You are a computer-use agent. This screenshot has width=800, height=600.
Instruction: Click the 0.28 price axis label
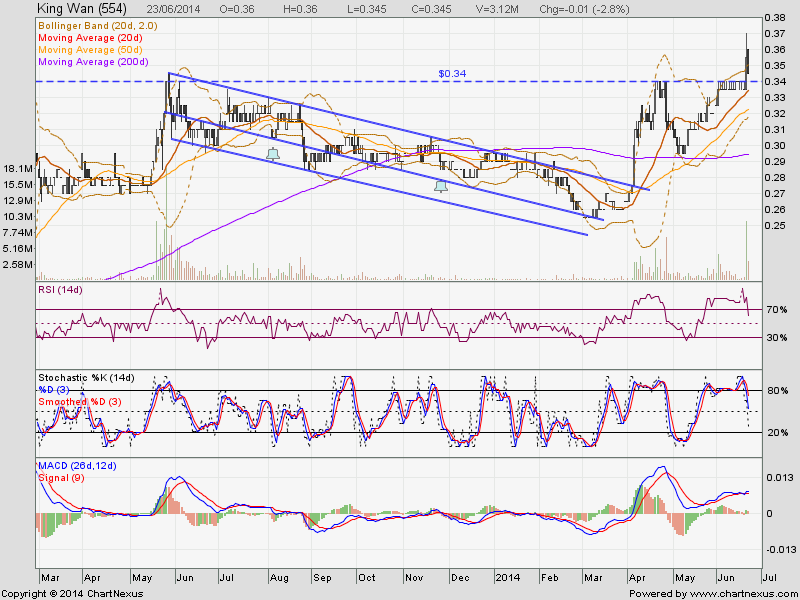point(774,178)
